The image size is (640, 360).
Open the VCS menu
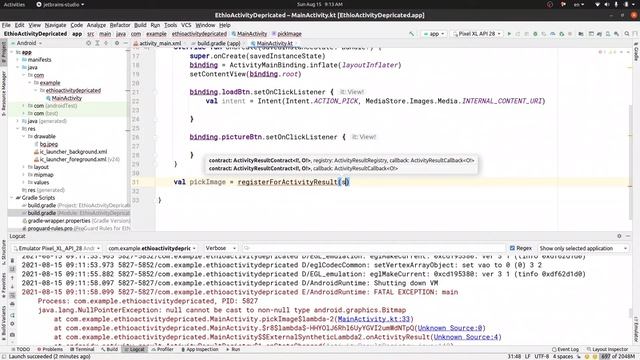pos(186,25)
